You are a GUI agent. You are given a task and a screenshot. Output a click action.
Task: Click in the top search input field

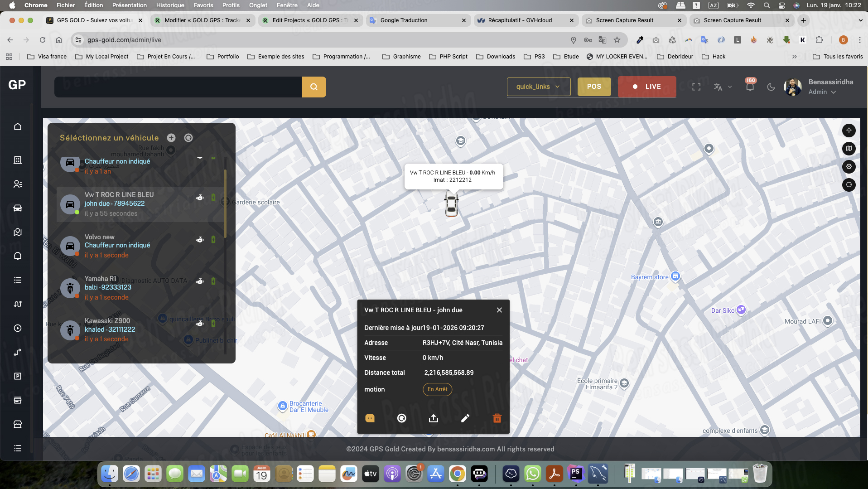click(x=178, y=87)
